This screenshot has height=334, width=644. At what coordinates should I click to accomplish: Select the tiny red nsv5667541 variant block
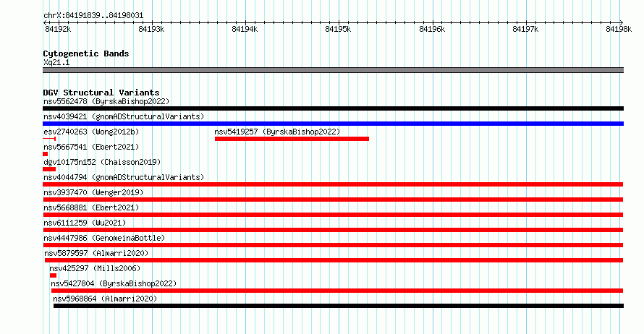pyautogui.click(x=45, y=154)
